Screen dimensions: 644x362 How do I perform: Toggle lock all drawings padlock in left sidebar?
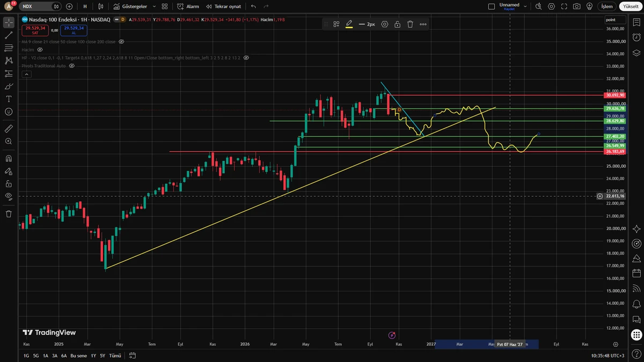click(x=9, y=183)
